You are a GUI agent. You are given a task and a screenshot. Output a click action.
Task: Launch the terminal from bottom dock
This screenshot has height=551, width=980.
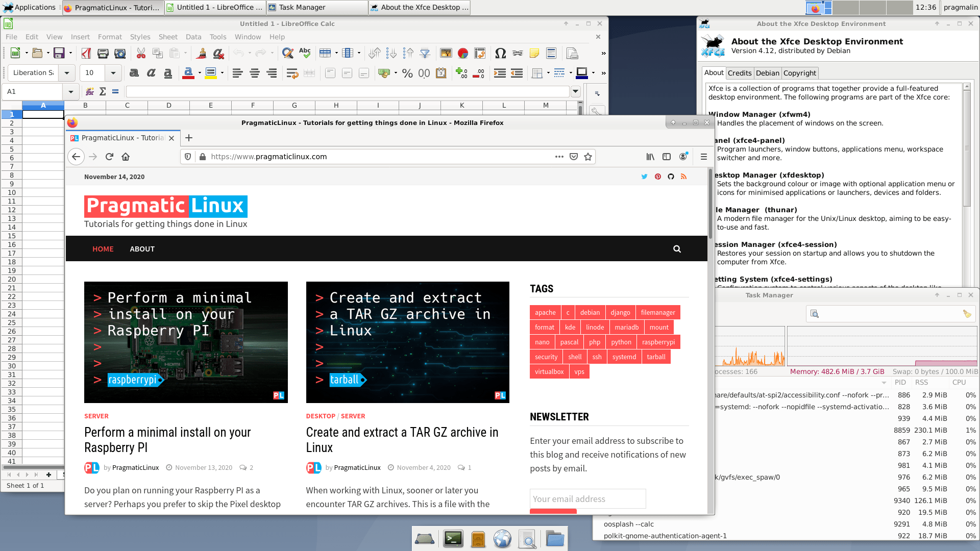(453, 539)
